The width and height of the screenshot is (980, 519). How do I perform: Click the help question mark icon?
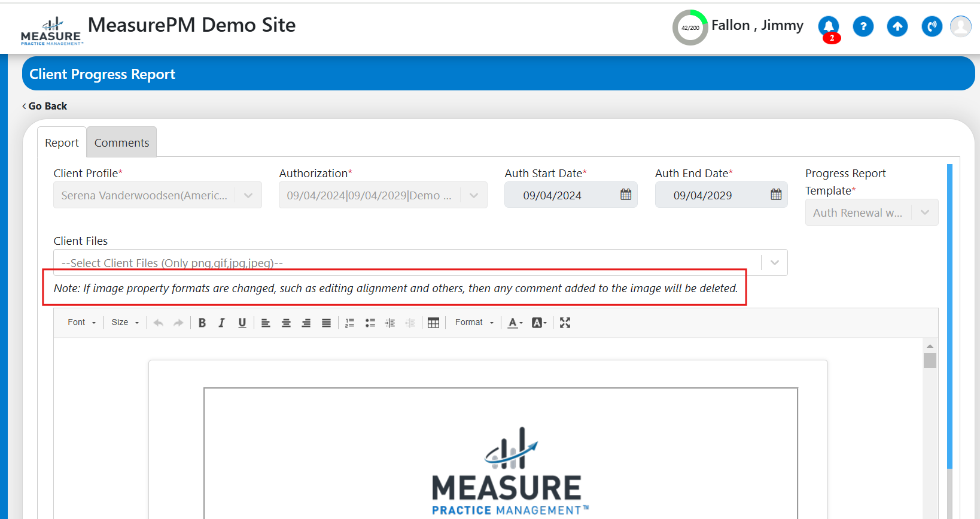pyautogui.click(x=863, y=26)
